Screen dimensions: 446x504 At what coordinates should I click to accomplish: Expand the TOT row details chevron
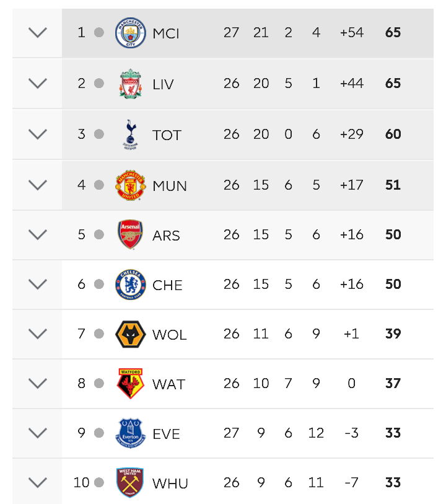coord(38,134)
